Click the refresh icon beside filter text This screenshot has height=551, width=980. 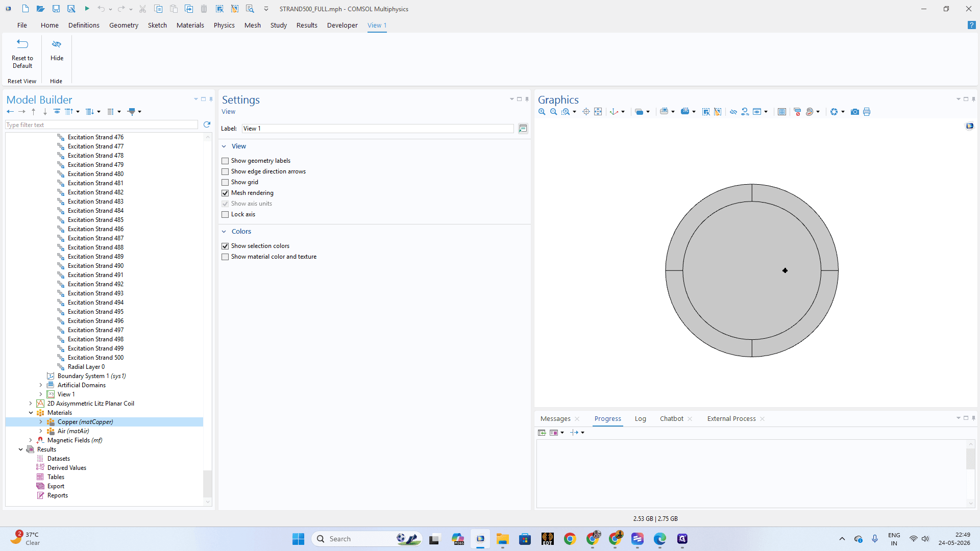(207, 124)
